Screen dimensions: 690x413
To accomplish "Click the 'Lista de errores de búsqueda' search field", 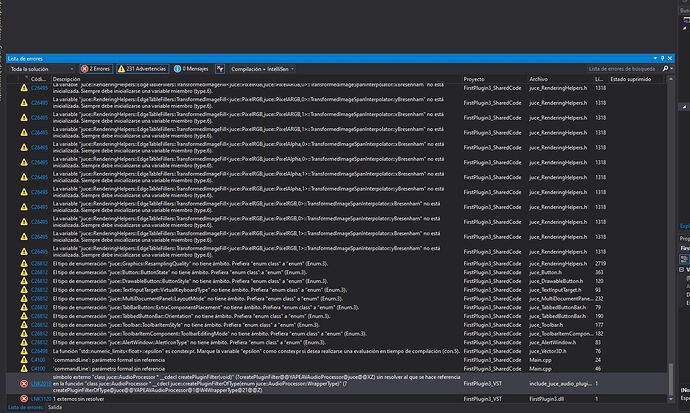I will pos(622,69).
